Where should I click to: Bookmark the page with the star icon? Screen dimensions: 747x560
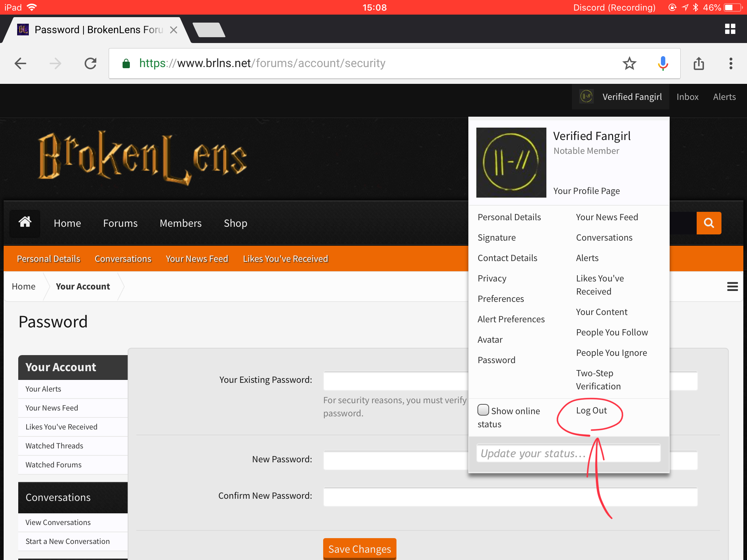(629, 63)
